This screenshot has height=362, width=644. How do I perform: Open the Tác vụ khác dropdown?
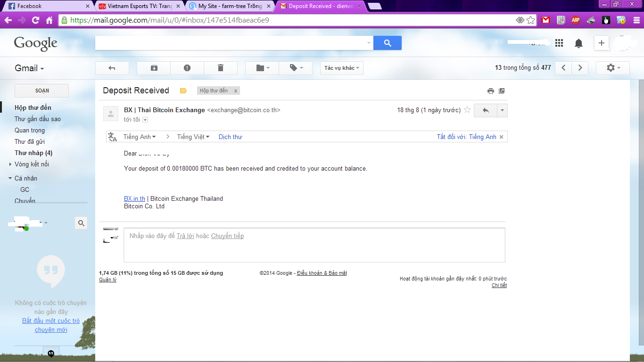coord(342,68)
